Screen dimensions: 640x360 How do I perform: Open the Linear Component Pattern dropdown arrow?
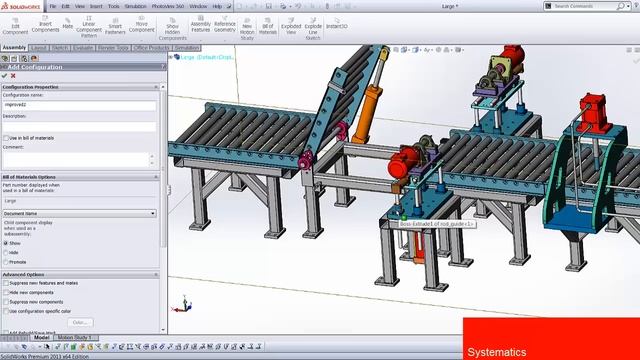click(x=89, y=40)
